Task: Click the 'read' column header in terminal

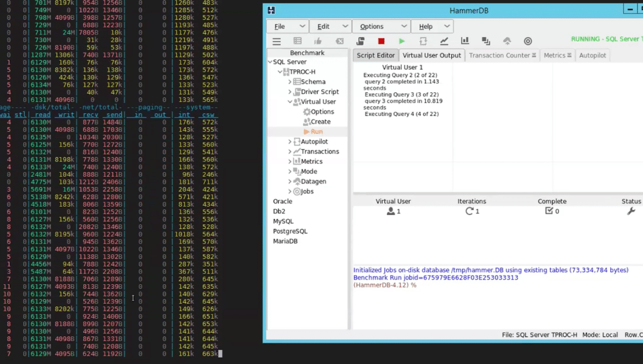Action: coord(43,115)
